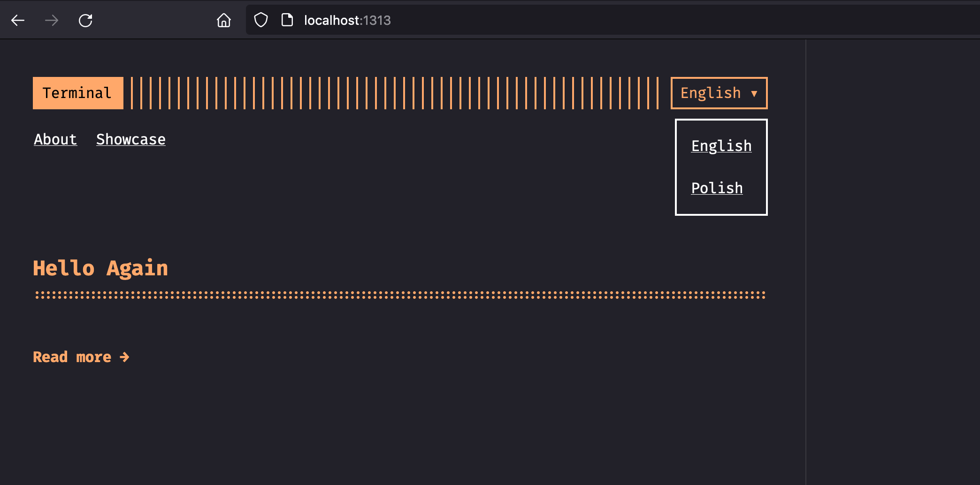
Task: Choose Polish from the language menu
Action: [x=716, y=188]
